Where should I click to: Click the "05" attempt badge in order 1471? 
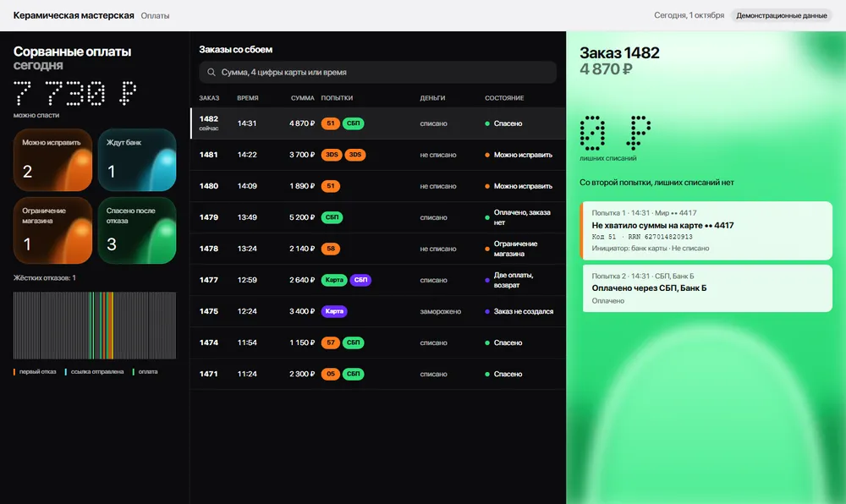[330, 374]
